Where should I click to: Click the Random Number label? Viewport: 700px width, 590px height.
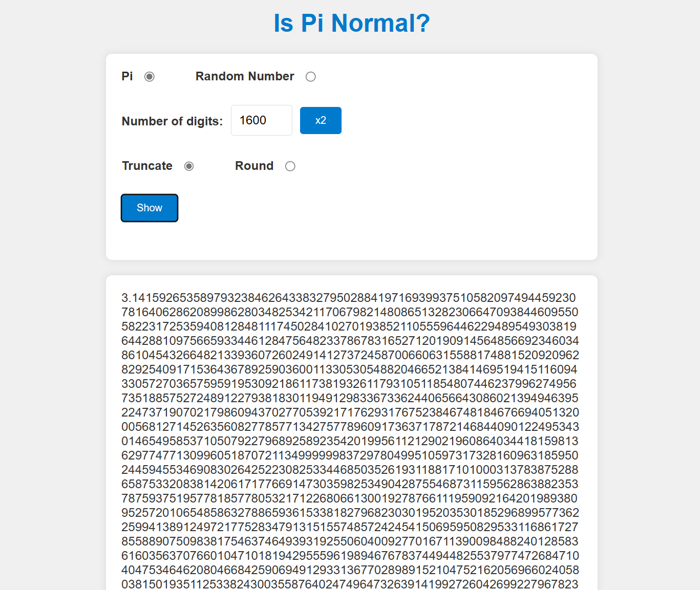point(245,76)
